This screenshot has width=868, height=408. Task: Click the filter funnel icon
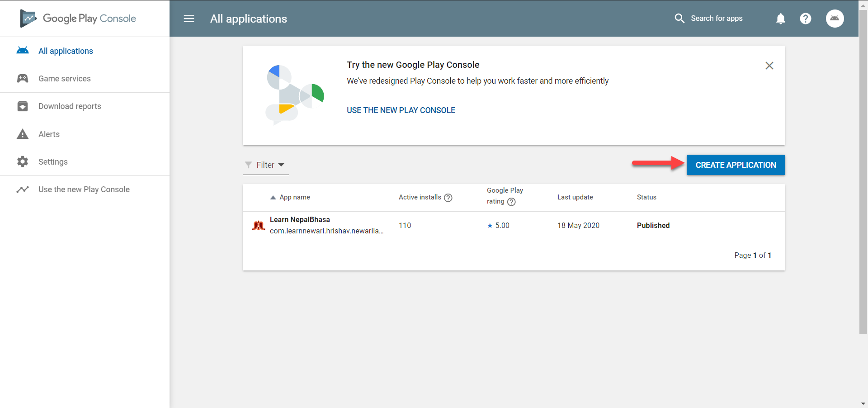coord(248,165)
